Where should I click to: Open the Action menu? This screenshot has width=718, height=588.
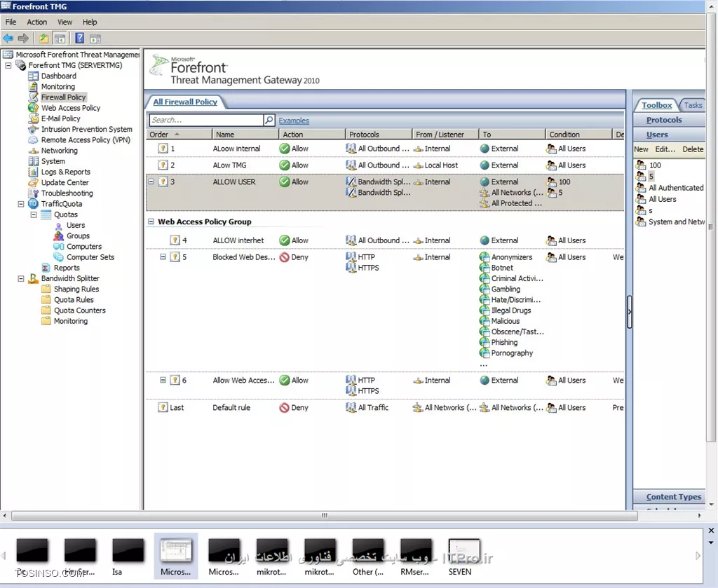click(36, 22)
